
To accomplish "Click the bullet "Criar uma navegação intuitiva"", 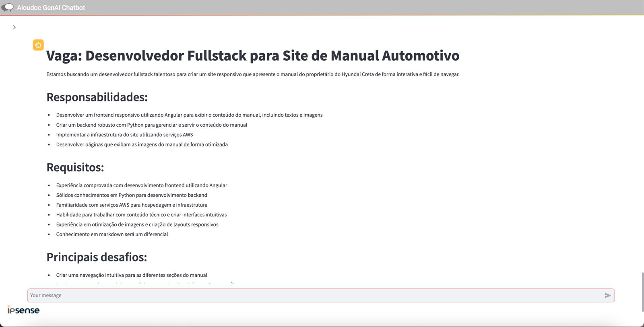I will pos(131,275).
